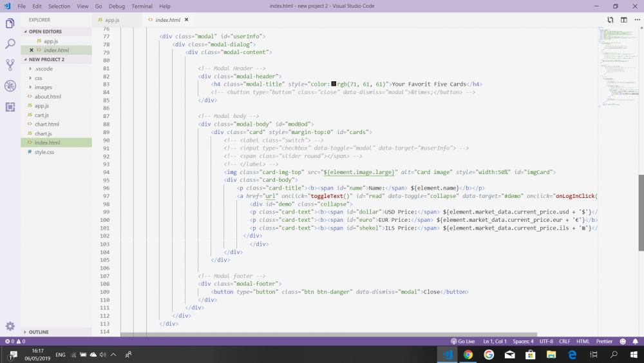Open the Source Control view
Screen dimensions: 644x363
pyautogui.click(x=10, y=64)
